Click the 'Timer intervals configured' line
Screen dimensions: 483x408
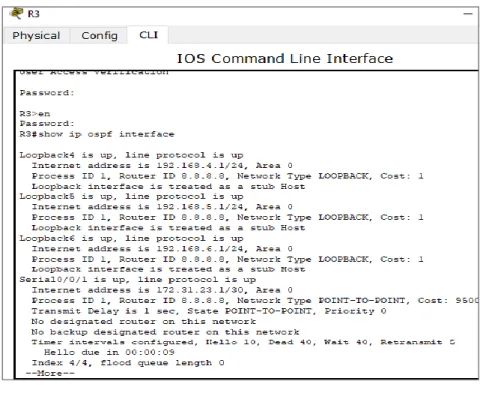(243, 342)
